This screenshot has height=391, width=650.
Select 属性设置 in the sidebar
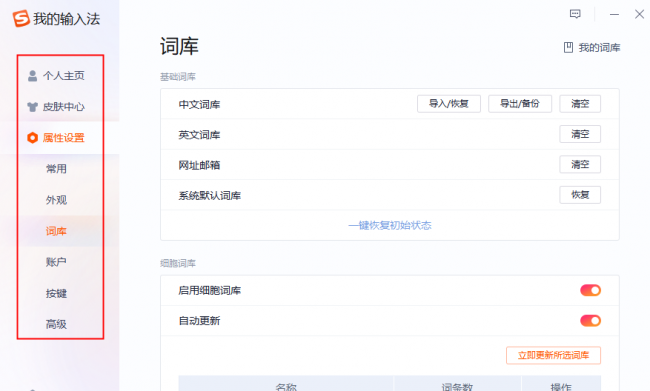click(64, 138)
